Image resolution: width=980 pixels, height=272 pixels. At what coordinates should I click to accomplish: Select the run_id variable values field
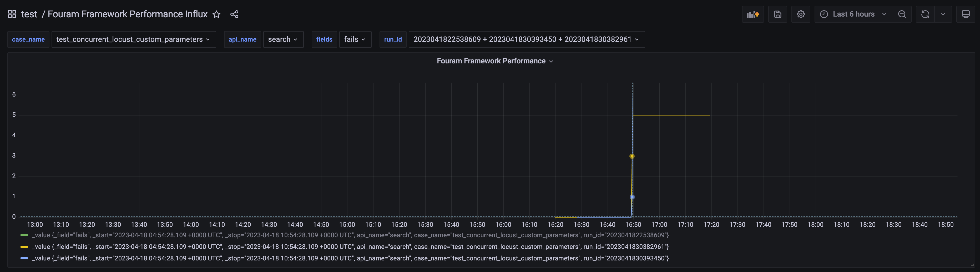point(526,39)
